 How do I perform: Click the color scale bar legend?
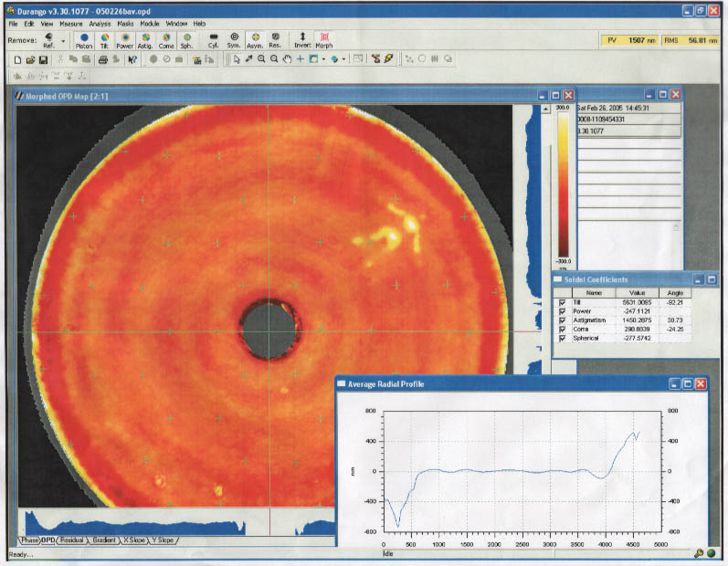pos(563,184)
